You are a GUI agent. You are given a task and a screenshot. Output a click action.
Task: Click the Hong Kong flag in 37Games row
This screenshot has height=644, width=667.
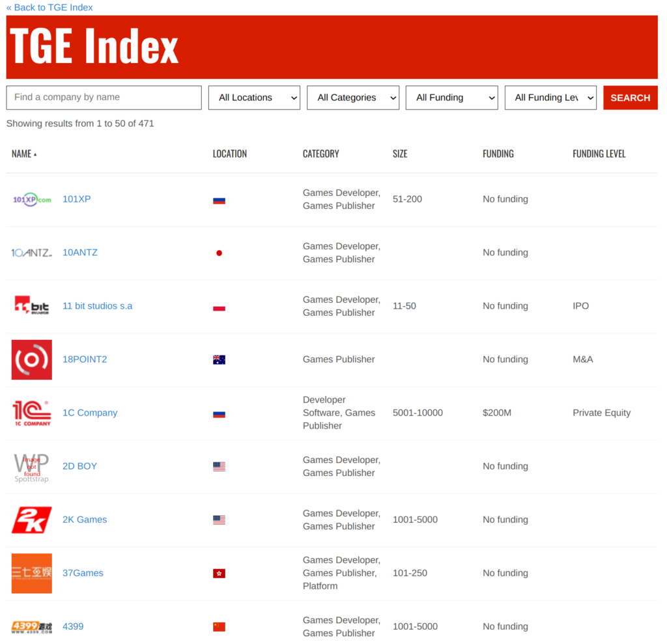[x=219, y=574]
